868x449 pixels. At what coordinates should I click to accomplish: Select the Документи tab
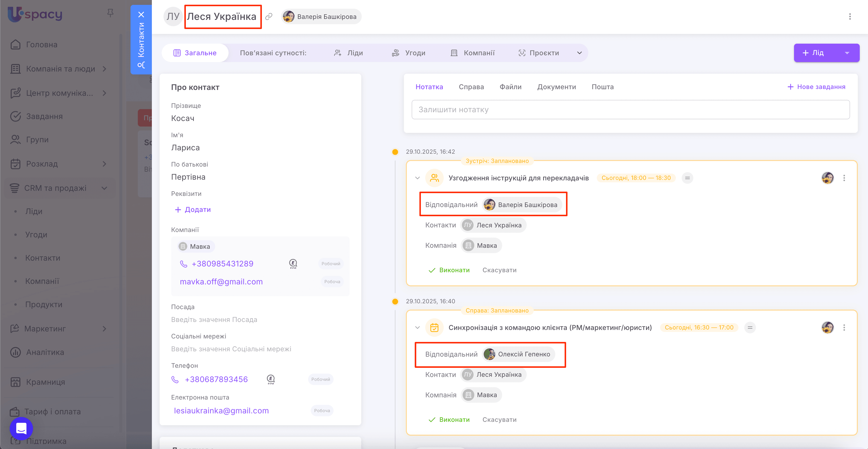coord(557,87)
